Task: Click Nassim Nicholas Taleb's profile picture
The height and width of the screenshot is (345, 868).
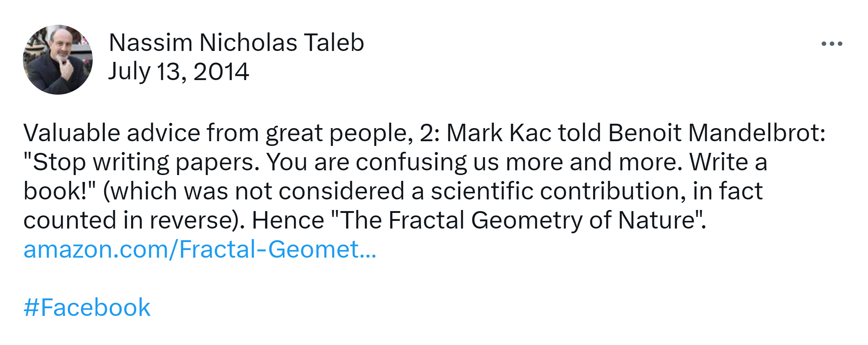Action: pyautogui.click(x=58, y=60)
